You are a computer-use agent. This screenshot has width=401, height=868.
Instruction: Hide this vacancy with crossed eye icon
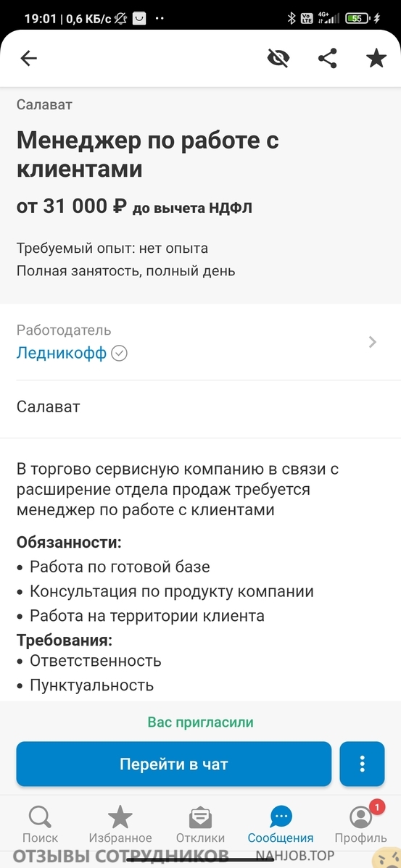pyautogui.click(x=278, y=58)
